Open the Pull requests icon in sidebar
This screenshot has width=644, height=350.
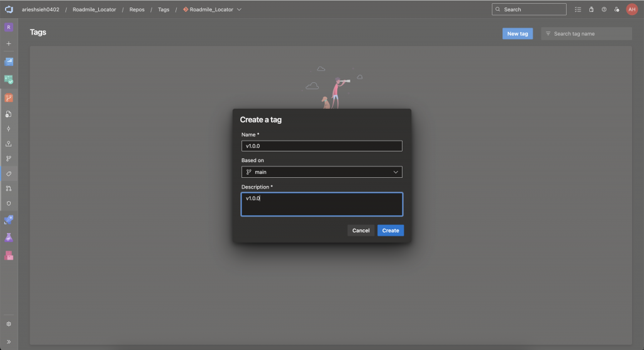(9, 189)
